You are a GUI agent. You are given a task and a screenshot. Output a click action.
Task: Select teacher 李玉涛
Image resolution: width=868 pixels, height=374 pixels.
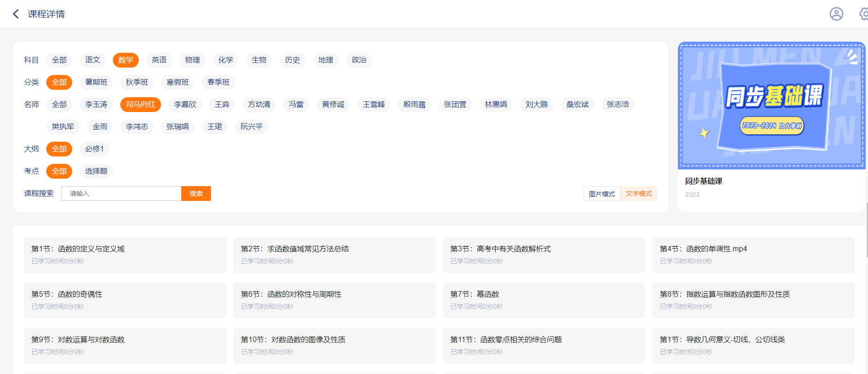click(x=96, y=104)
